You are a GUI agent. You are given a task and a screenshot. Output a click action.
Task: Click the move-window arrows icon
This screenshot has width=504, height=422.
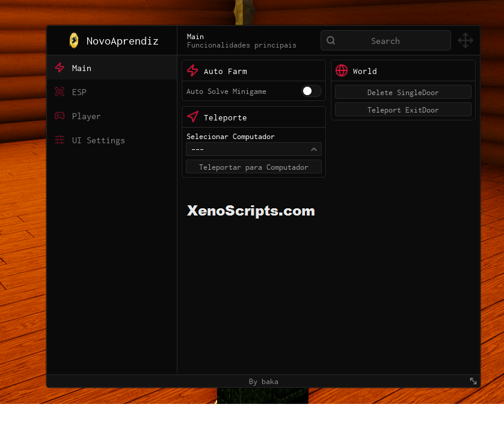(x=465, y=40)
